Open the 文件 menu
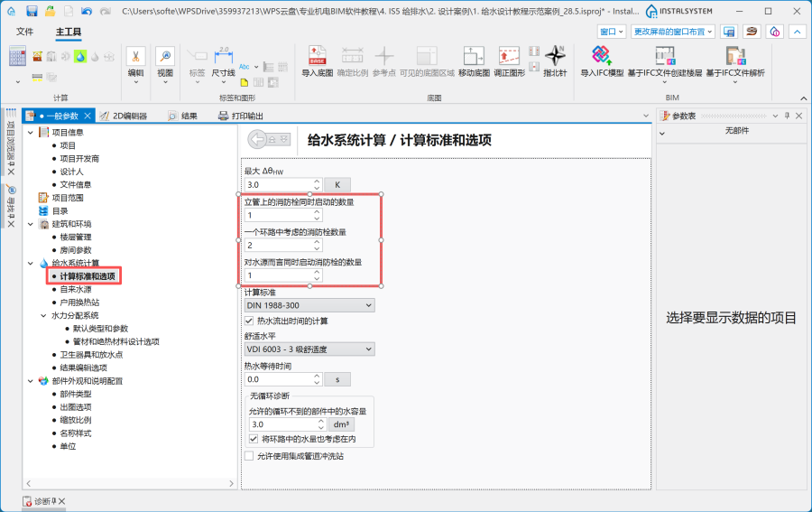812x512 pixels. pos(25,32)
